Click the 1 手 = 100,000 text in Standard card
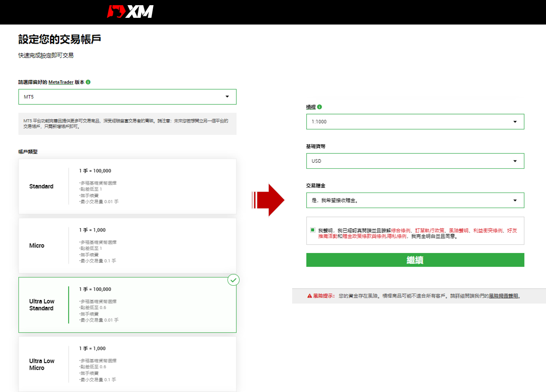 pos(95,171)
